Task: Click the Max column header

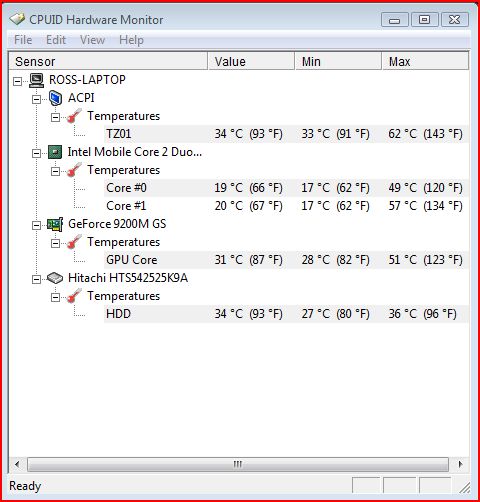Action: (425, 61)
